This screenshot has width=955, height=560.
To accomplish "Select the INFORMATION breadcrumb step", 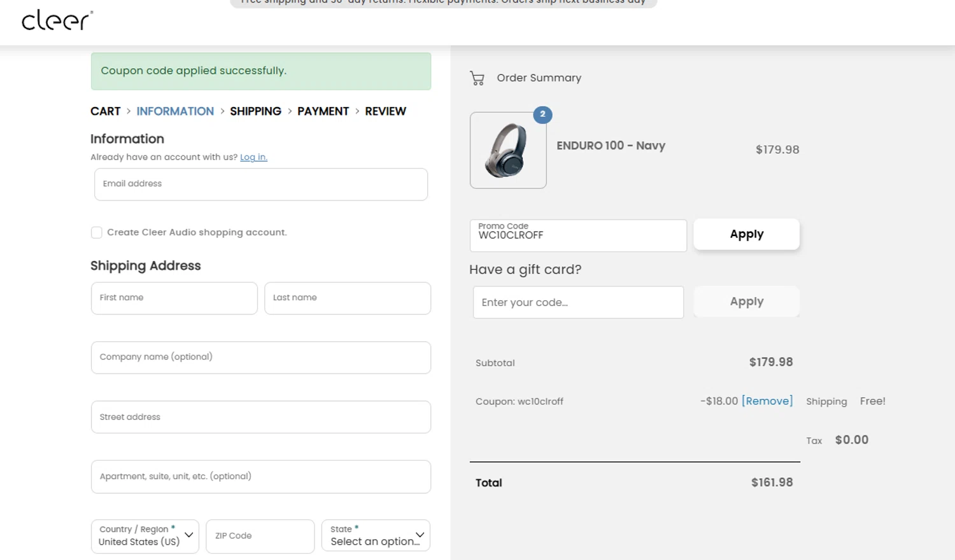I will point(175,111).
